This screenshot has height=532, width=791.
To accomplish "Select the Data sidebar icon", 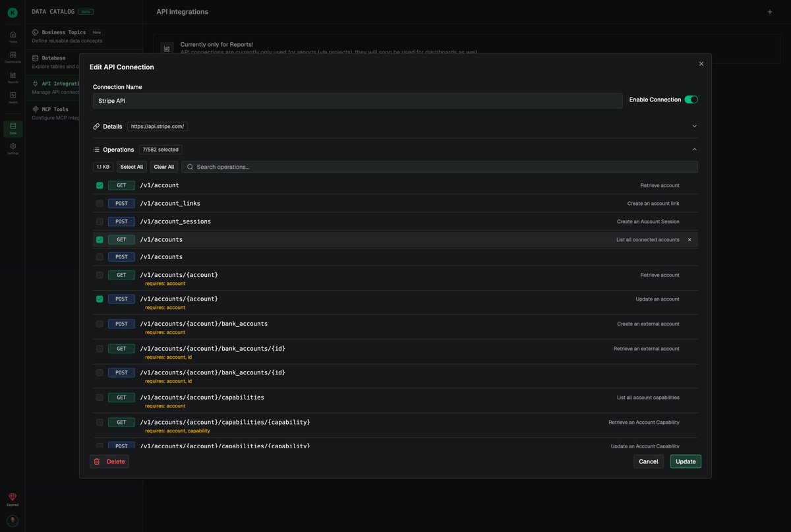I will click(x=13, y=128).
